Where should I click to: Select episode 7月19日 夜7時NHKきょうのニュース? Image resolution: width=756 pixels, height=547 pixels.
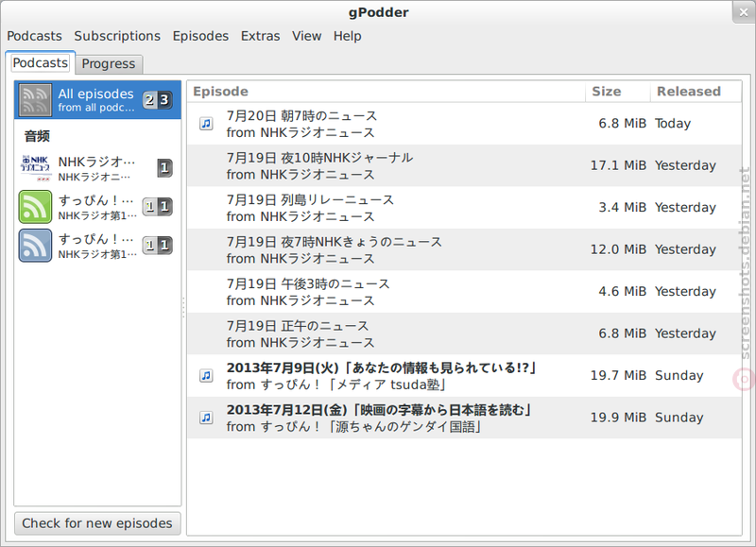(464, 249)
